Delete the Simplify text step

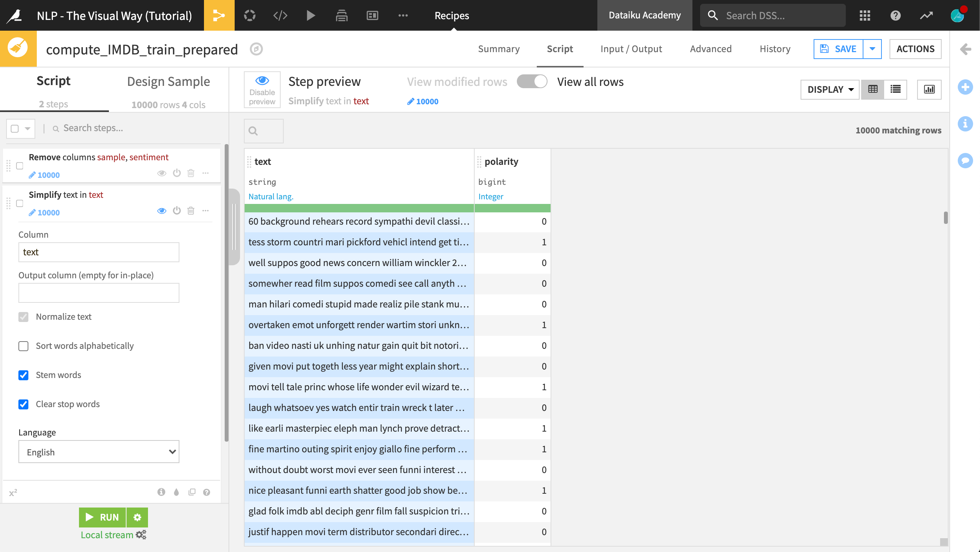[x=191, y=210]
